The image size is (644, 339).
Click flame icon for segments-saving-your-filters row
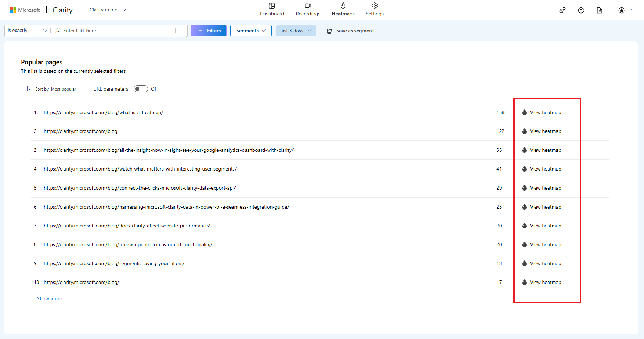(524, 263)
